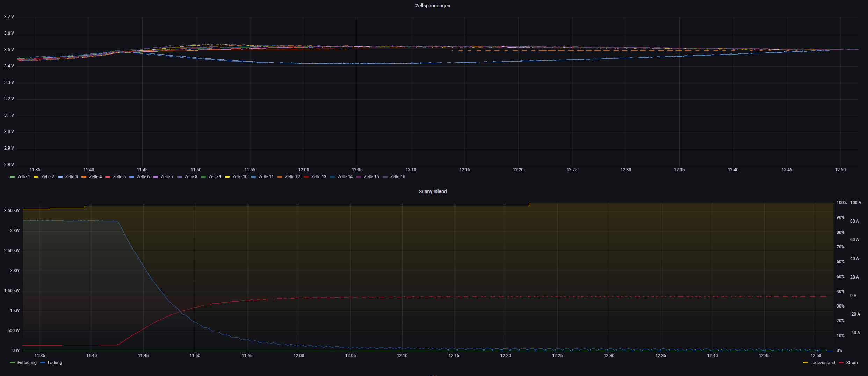
Task: Select Zelle 12 in the legend
Action: click(292, 177)
